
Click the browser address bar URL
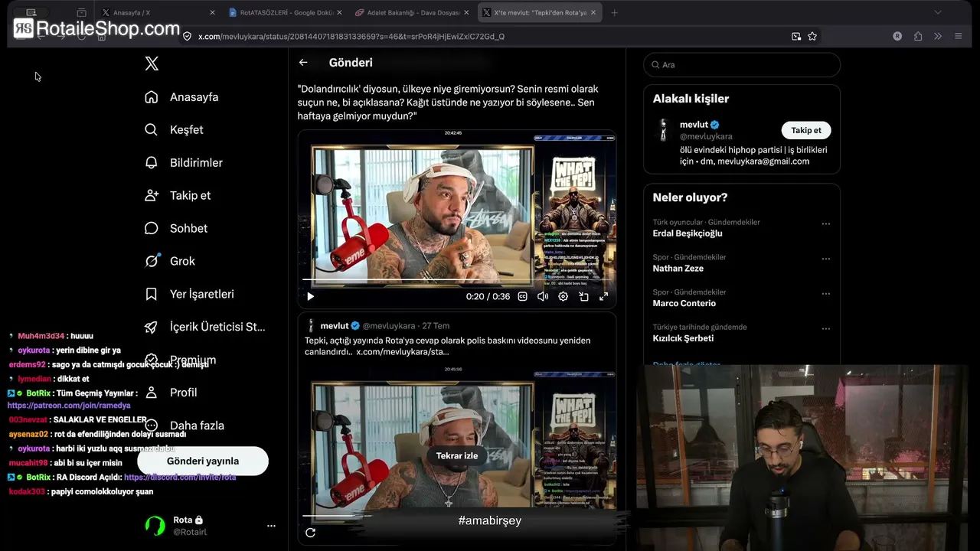coord(351,36)
